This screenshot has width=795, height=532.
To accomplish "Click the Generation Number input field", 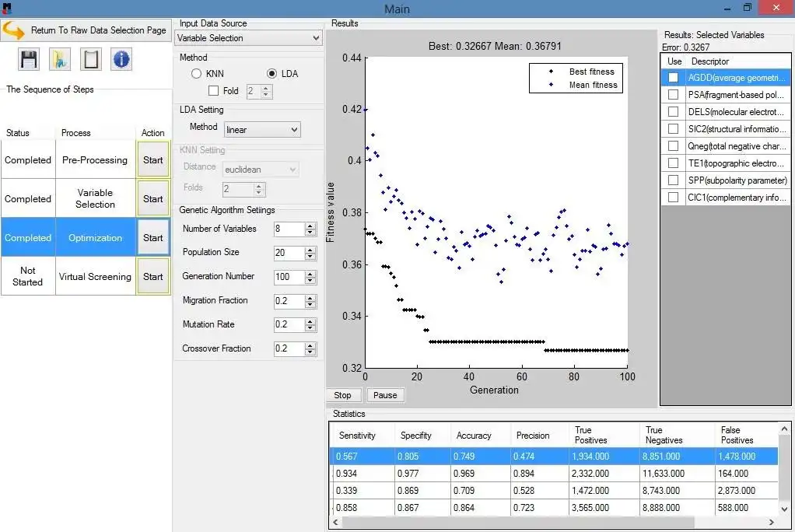I will 289,277.
